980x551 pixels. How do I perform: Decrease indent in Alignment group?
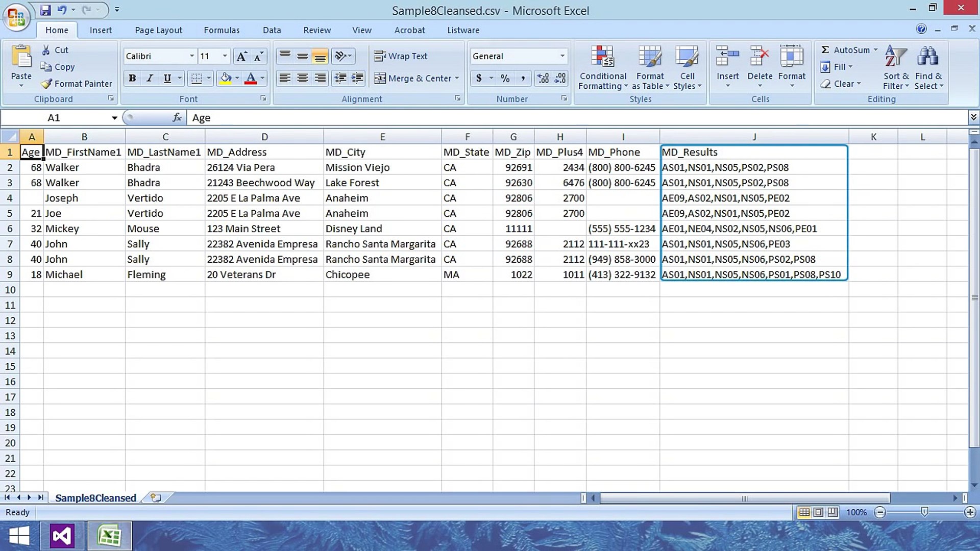[340, 78]
